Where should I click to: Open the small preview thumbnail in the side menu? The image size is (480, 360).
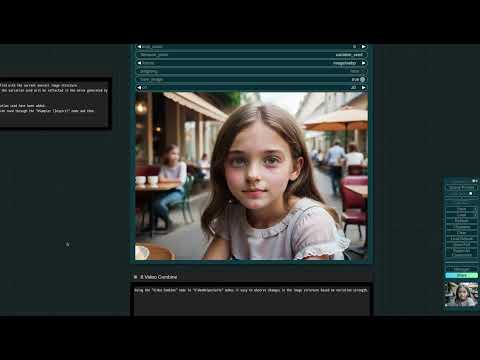coord(462,294)
